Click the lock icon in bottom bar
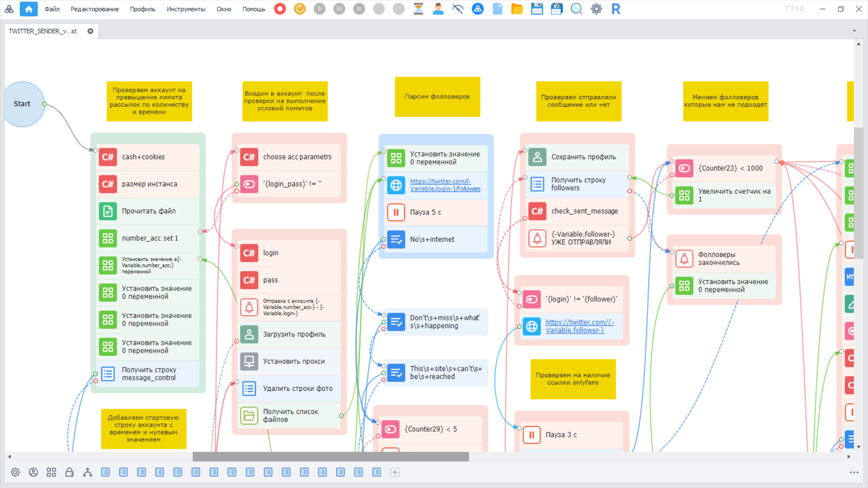 (x=69, y=472)
